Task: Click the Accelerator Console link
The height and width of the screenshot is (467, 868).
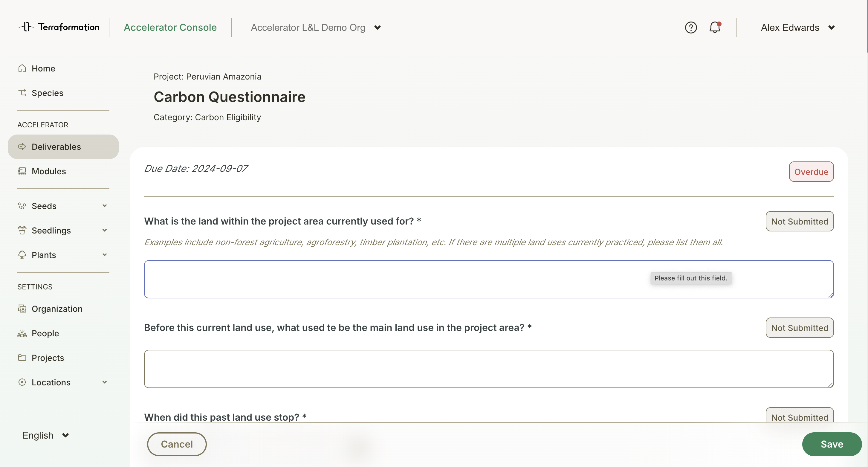Action: (x=170, y=27)
